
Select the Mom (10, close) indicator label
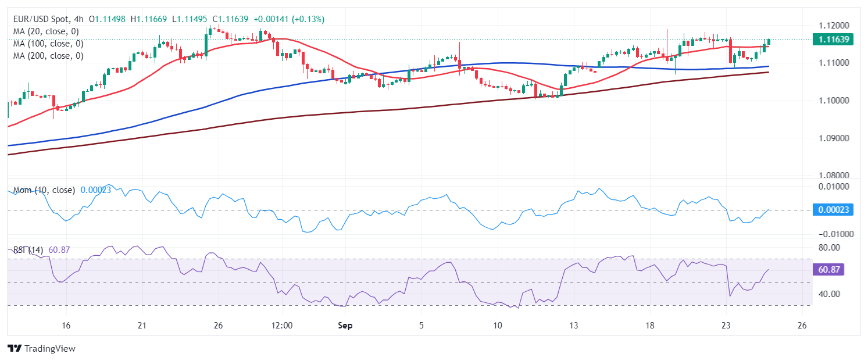(x=44, y=190)
